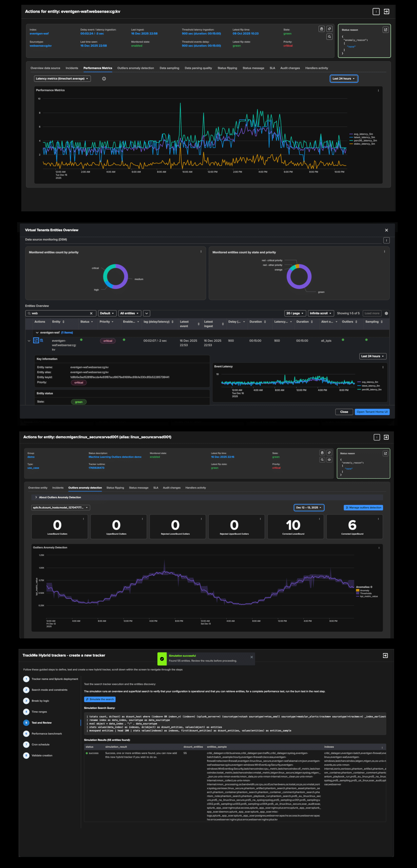417x868 pixels.
Task: Click the tag icon in the eventgen-waf entity header
Action: pyautogui.click(x=329, y=29)
